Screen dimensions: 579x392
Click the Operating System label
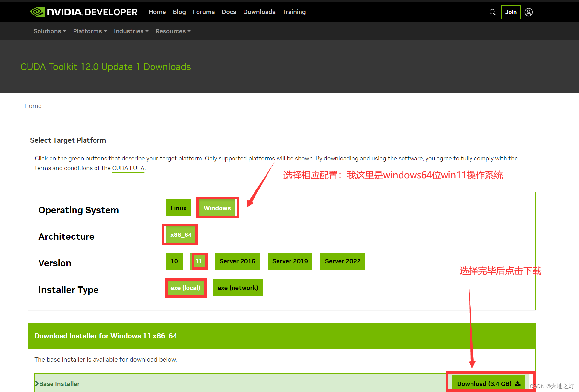(79, 210)
